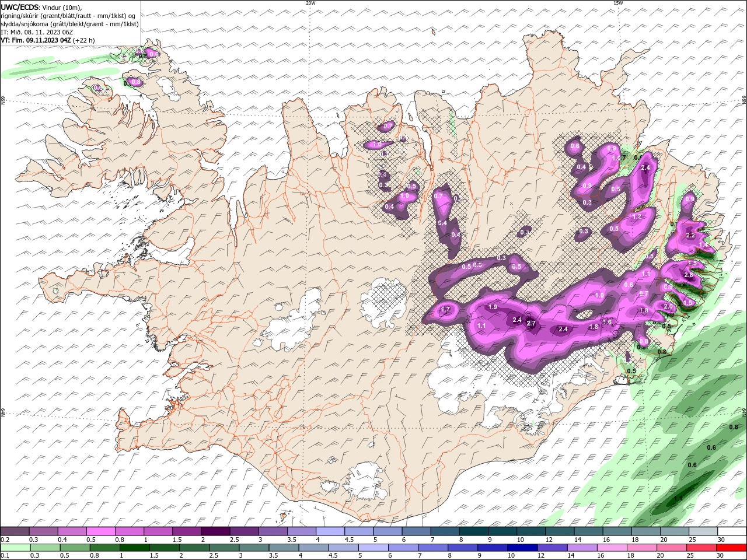Select the 3.5 swatch in the lower scale
This screenshot has width=747, height=560.
284,548
